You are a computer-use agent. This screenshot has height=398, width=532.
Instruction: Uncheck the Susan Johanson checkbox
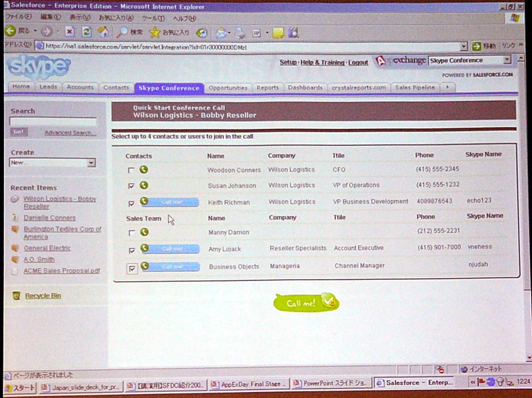[131, 186]
